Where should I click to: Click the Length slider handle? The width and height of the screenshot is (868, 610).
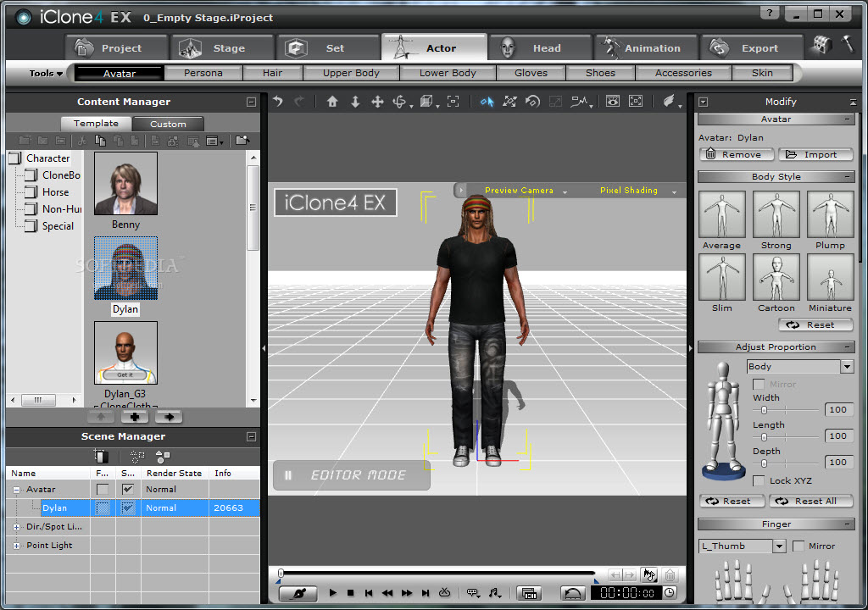point(764,436)
